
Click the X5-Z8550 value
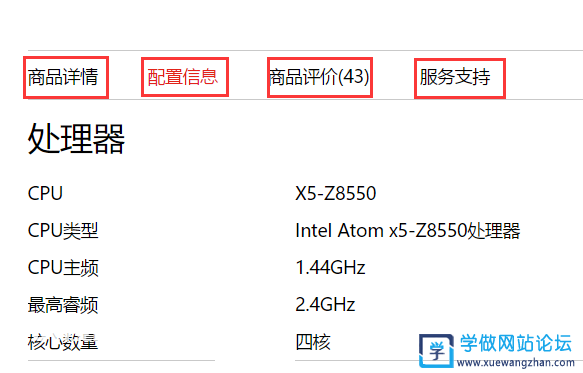pos(335,193)
